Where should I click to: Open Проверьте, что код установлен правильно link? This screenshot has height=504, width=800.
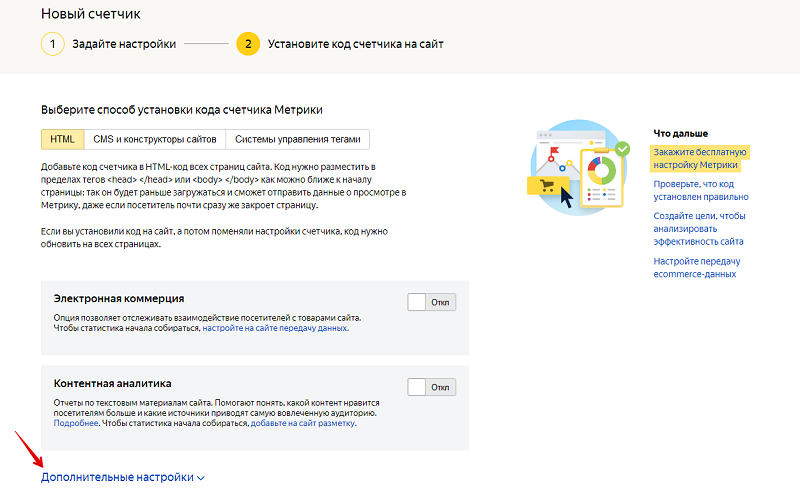tap(701, 190)
